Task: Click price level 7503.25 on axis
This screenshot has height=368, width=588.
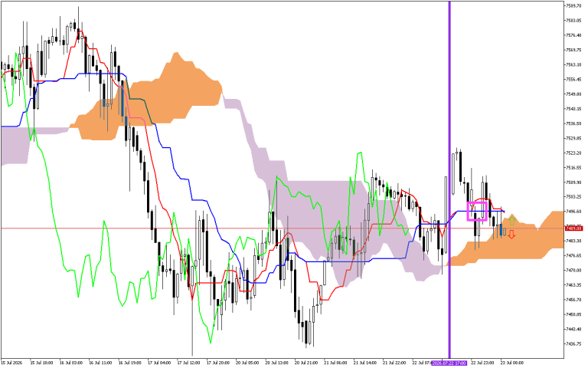Action: (x=573, y=197)
